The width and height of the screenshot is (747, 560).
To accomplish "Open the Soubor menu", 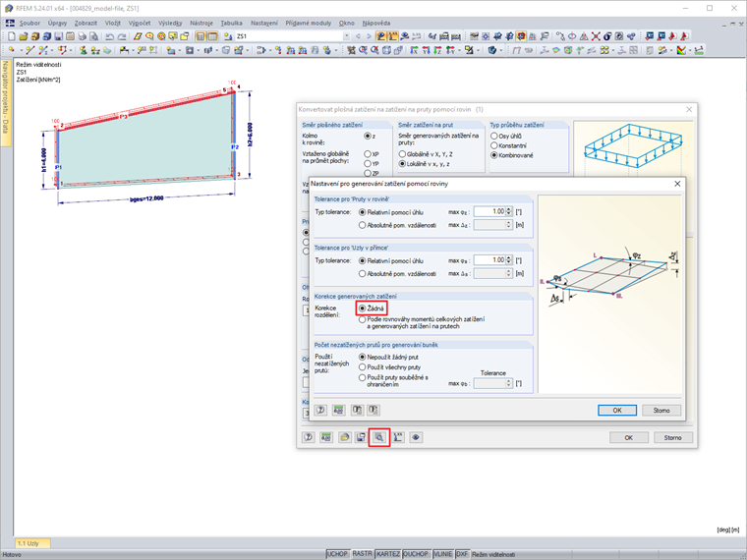I will click(x=29, y=23).
